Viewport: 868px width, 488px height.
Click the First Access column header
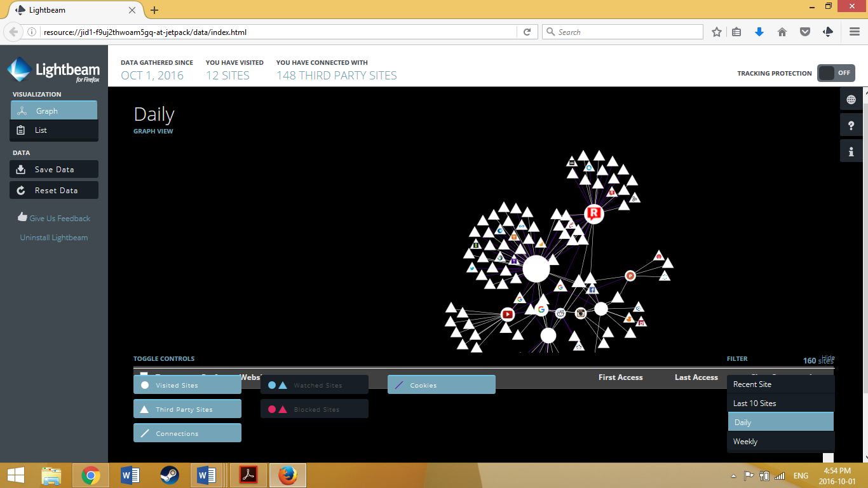[x=621, y=377]
